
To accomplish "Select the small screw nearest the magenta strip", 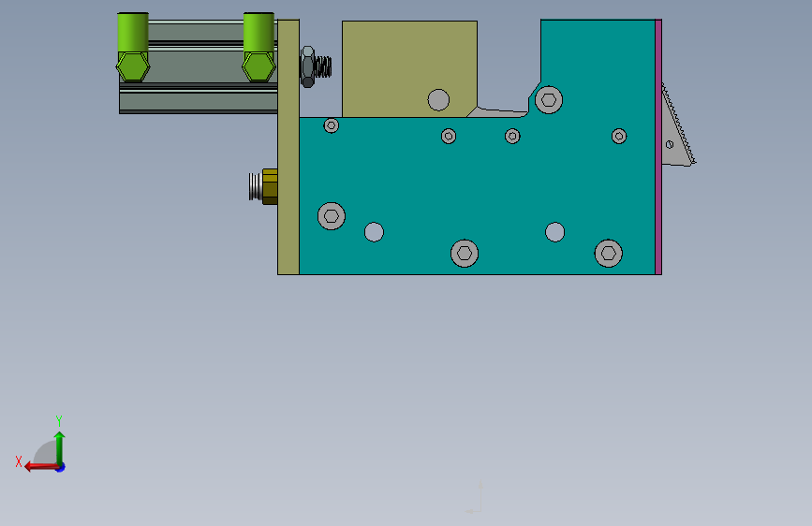I will click(619, 136).
